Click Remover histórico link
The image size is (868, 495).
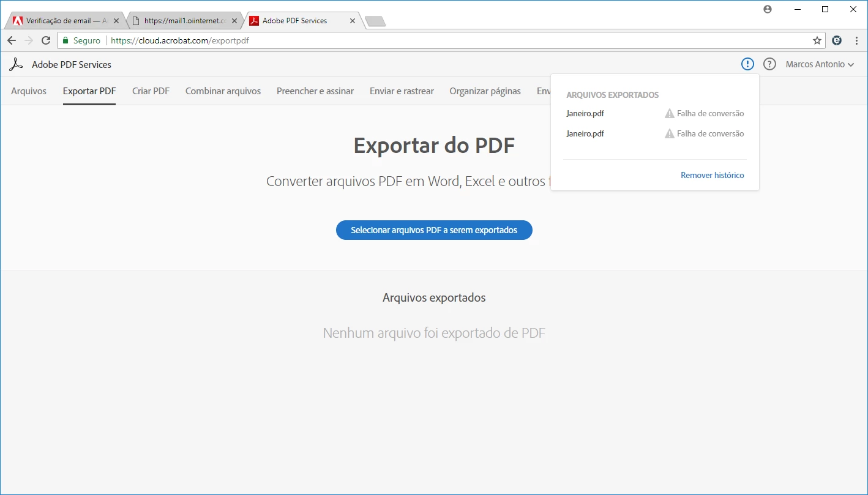coord(713,175)
